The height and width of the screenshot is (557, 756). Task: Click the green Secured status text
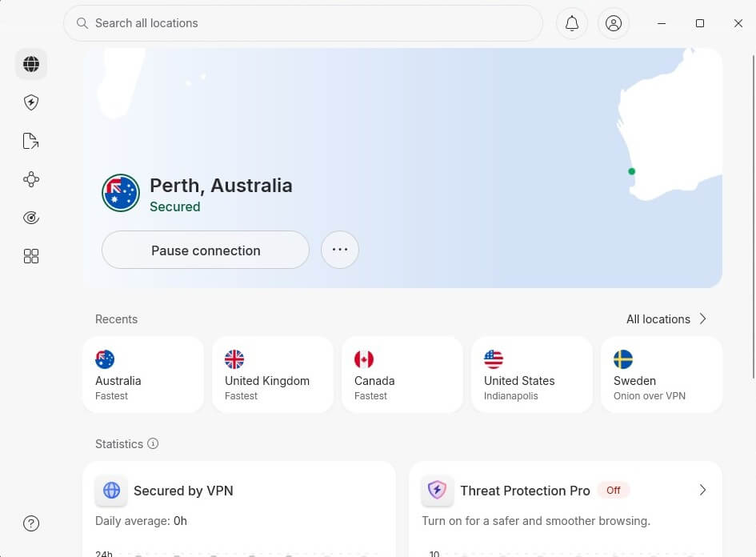pos(175,206)
